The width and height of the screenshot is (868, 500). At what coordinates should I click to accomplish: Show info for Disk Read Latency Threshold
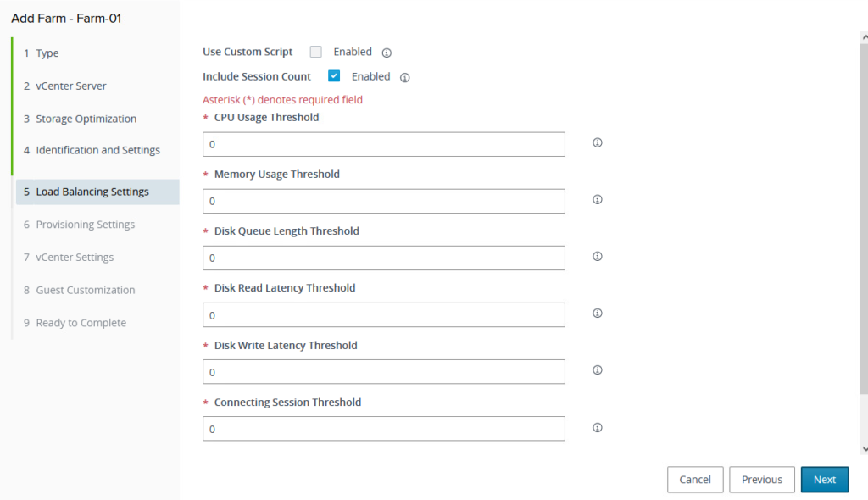click(x=597, y=314)
